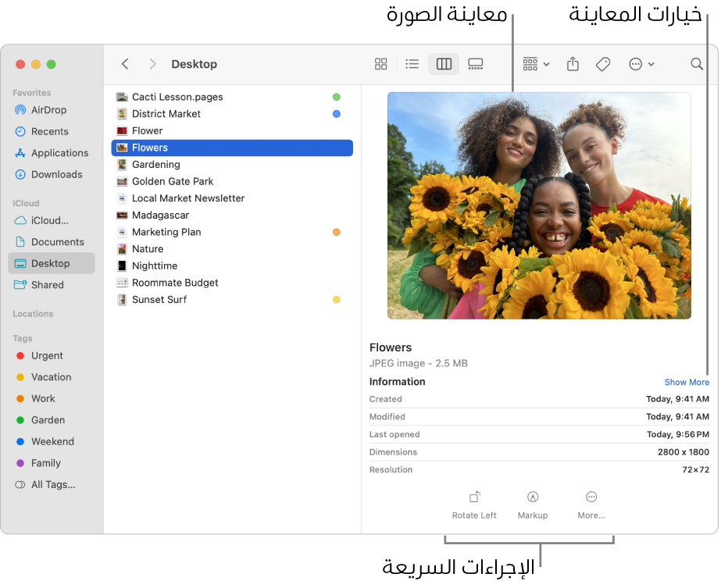Select the Local Market Newsletter file
The height and width of the screenshot is (588, 721).
pyautogui.click(x=232, y=198)
